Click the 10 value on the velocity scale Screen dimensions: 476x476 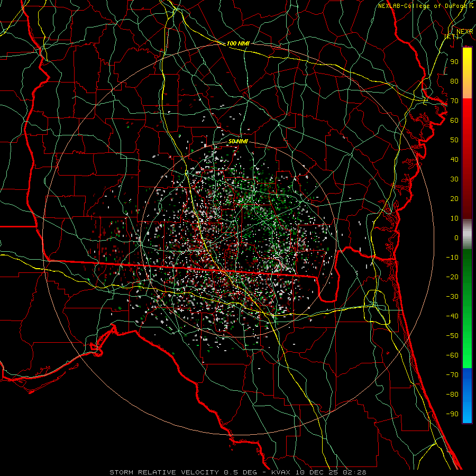454,218
